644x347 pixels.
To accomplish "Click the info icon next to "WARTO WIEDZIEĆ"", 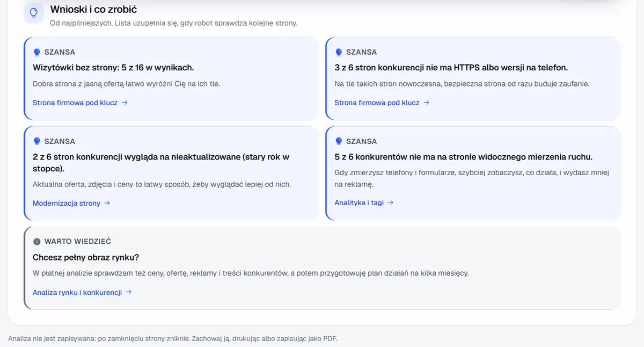I will [x=37, y=242].
